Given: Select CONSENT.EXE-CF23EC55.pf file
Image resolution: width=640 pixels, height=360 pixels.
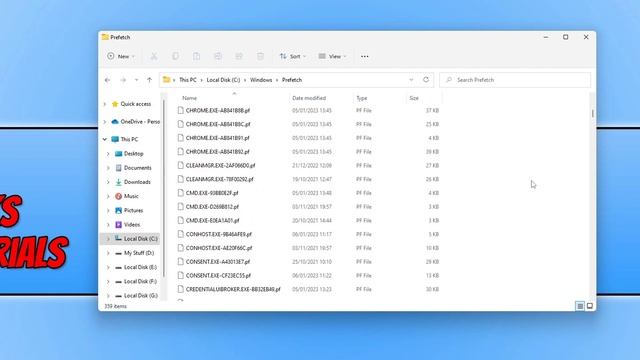Looking at the screenshot, I should pyautogui.click(x=218, y=276).
